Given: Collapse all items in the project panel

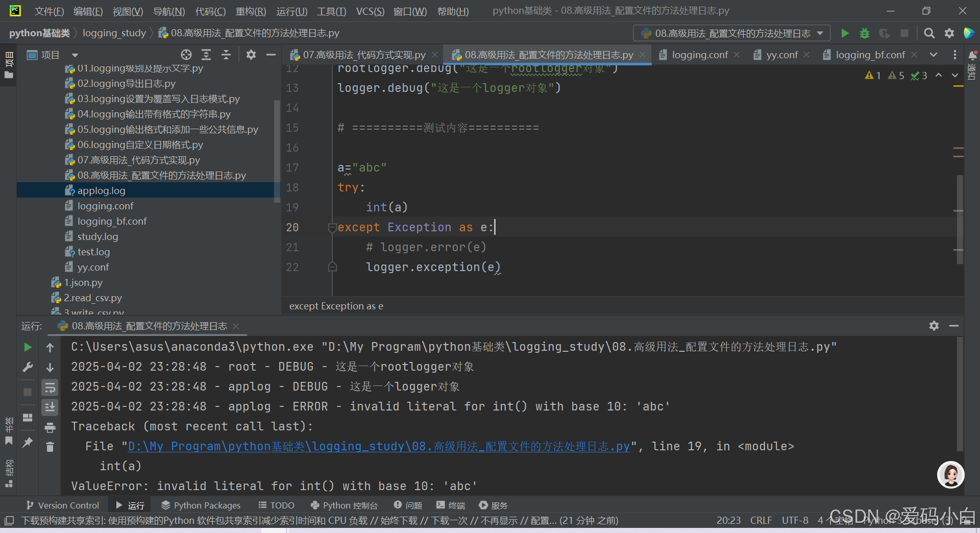Looking at the screenshot, I should (226, 55).
